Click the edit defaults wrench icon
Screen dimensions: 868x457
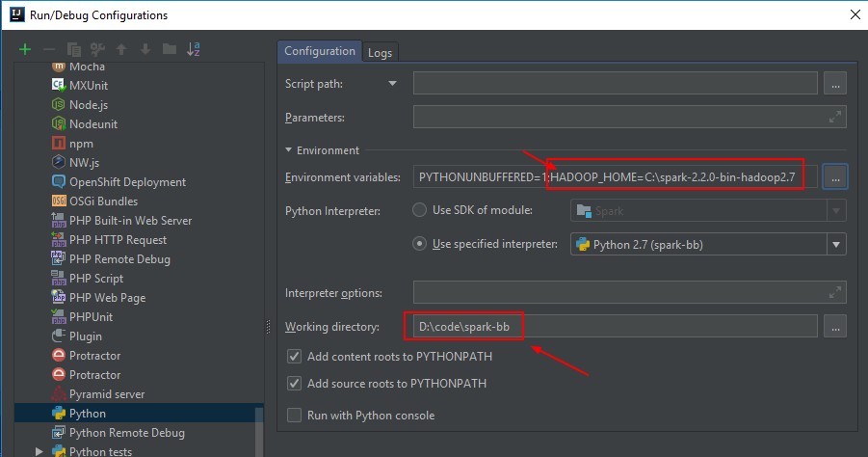97,49
